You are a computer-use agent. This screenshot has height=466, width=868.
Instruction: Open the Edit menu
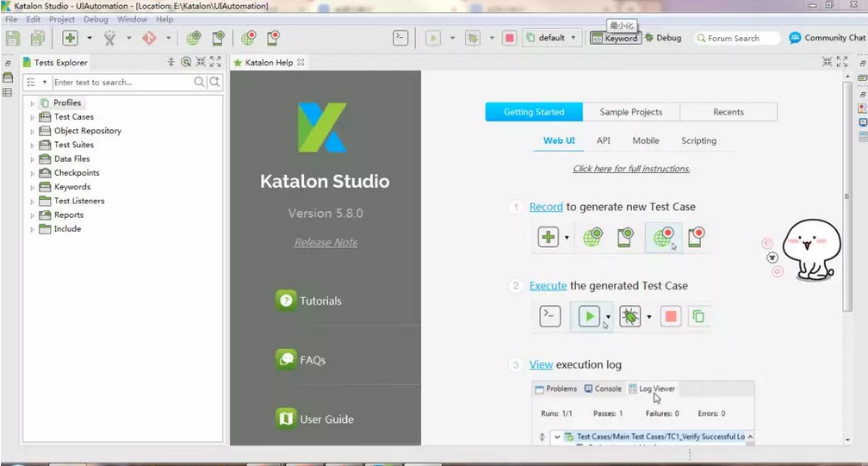pyautogui.click(x=34, y=19)
